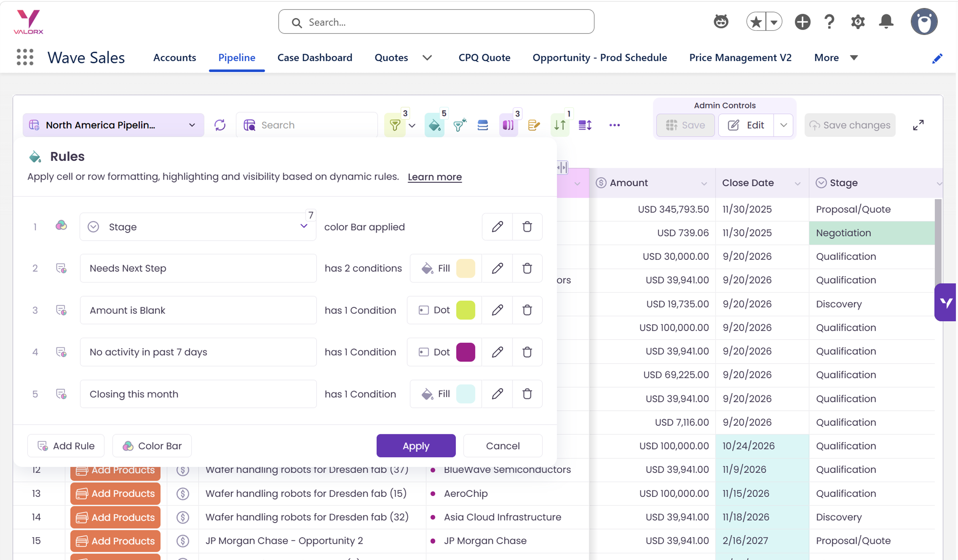Click the global add plus icon

[802, 22]
